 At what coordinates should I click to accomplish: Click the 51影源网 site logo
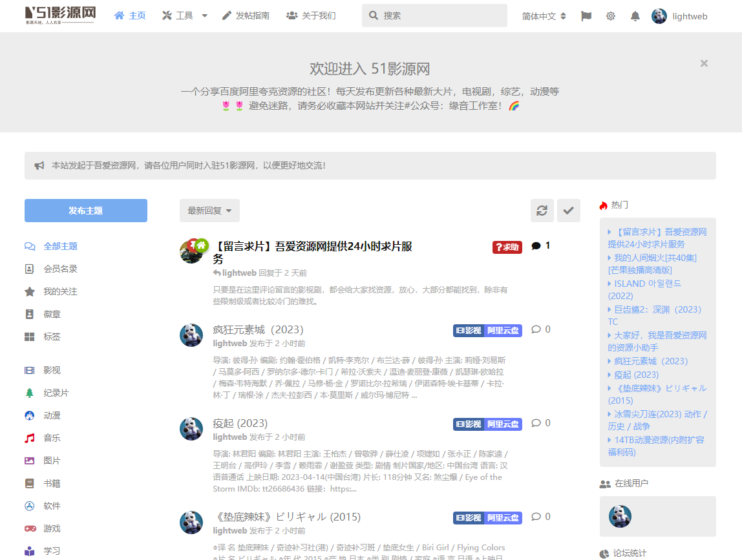coord(61,16)
